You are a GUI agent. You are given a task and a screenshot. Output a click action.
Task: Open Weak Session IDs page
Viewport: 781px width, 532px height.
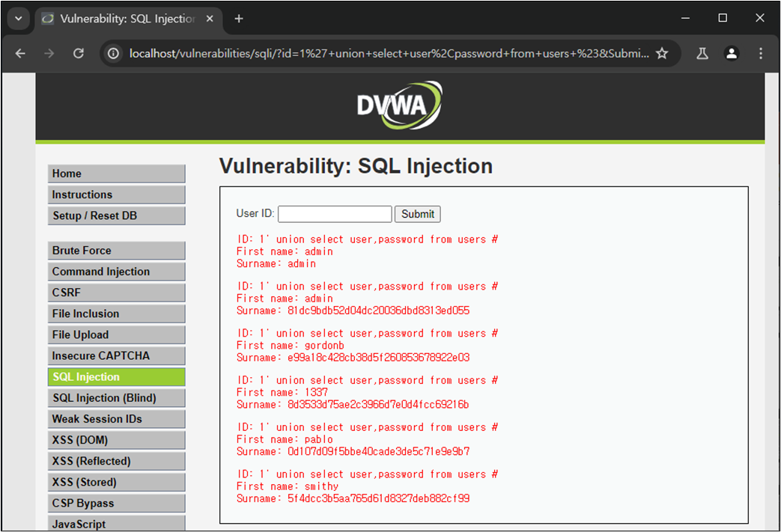tap(117, 419)
